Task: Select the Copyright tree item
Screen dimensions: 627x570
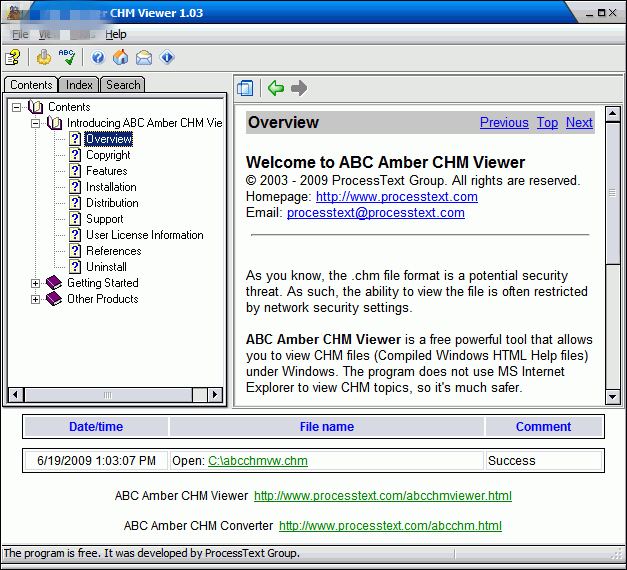Action: pos(108,155)
